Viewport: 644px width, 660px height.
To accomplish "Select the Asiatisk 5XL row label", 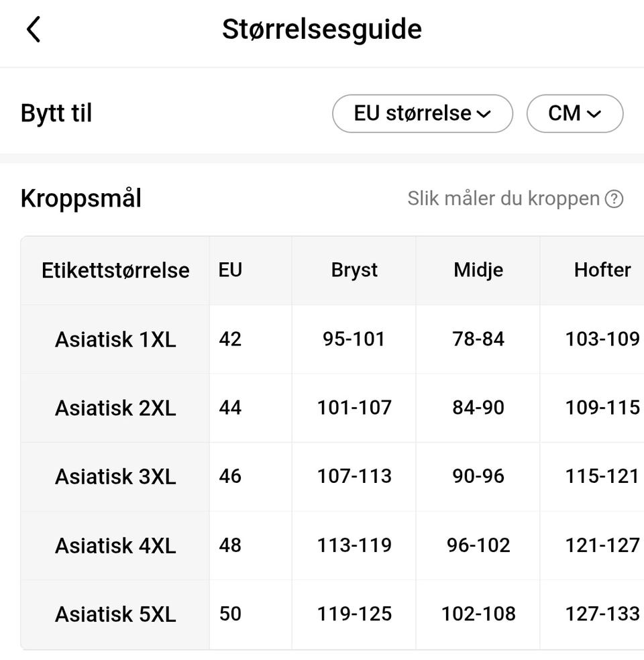I will [115, 614].
